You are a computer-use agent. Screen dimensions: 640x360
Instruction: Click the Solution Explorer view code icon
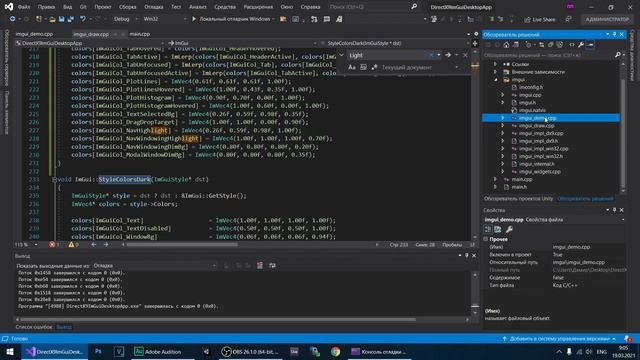tap(572, 45)
